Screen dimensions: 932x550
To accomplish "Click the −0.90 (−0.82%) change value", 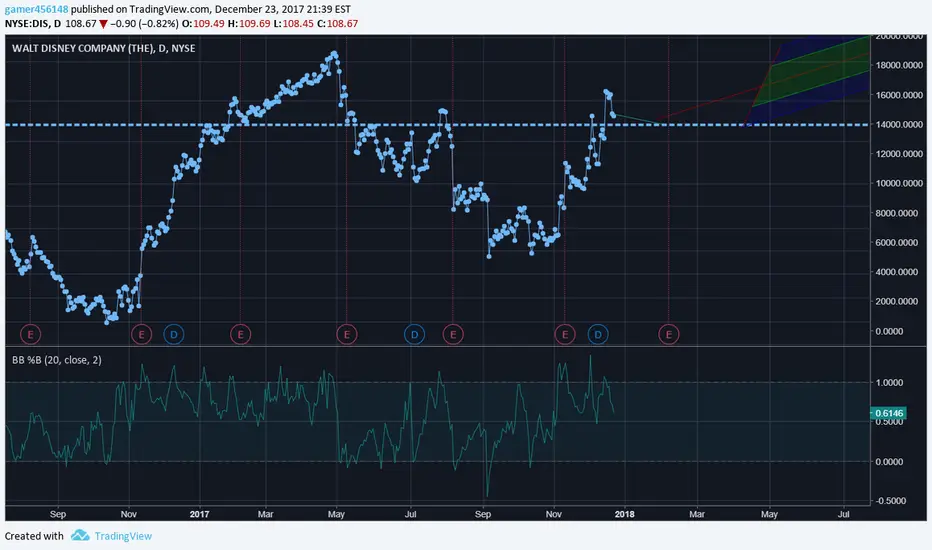I will click(x=144, y=24).
